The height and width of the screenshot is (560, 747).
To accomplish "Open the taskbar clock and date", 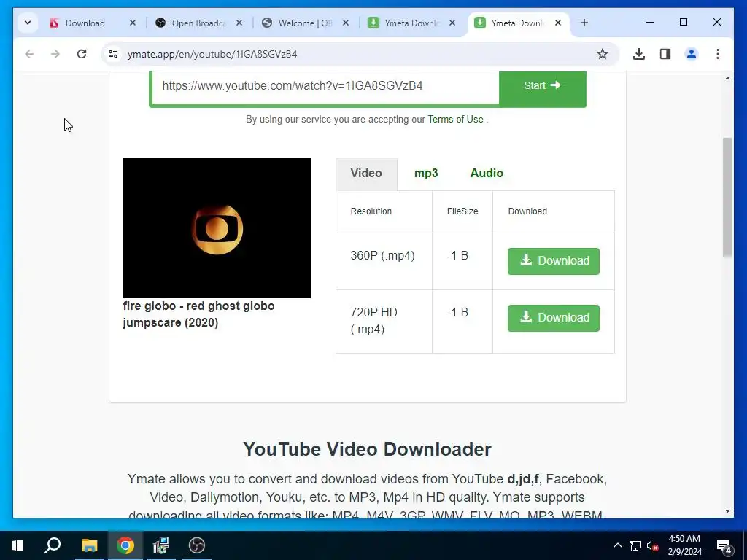I will pos(684,545).
